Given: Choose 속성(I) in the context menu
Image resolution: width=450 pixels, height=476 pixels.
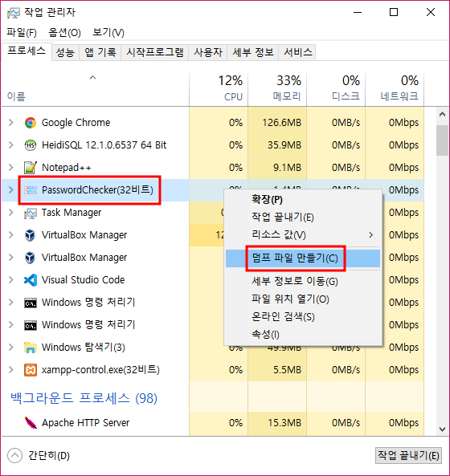Looking at the screenshot, I should pyautogui.click(x=302, y=335).
